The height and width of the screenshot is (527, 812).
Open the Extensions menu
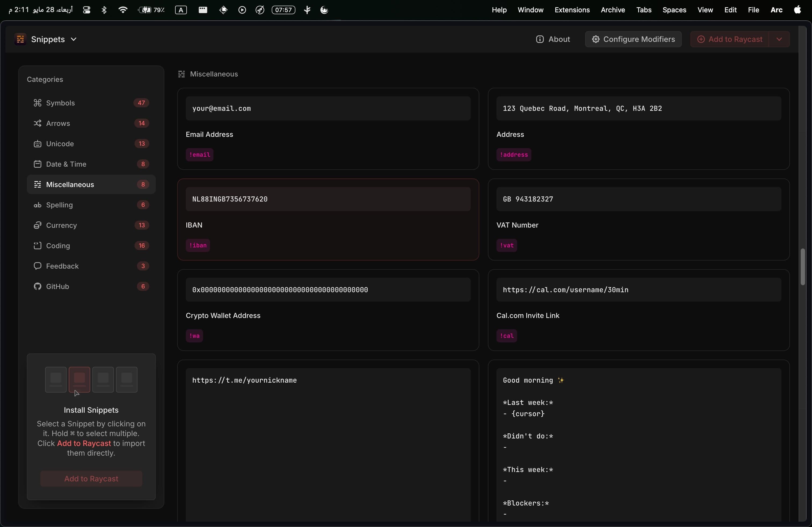tap(572, 10)
